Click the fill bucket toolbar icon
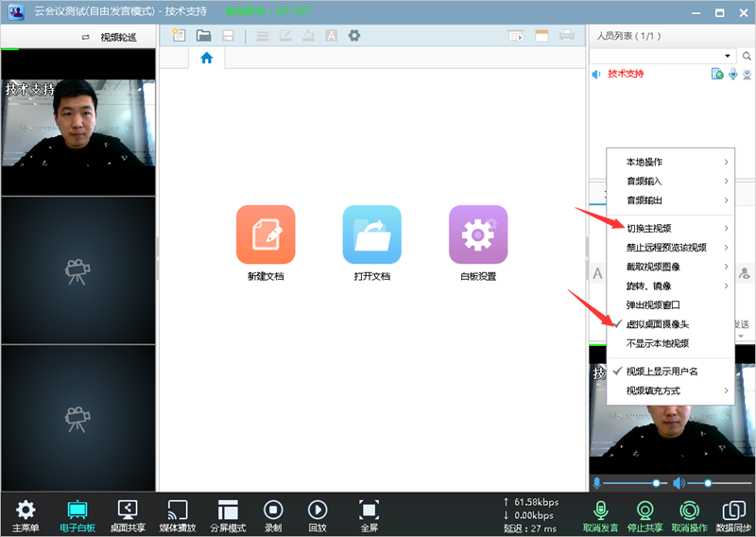 pos(309,35)
